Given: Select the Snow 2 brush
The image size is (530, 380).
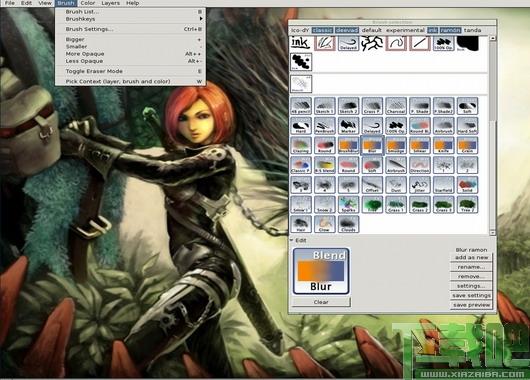Looking at the screenshot, I should 324,204.
